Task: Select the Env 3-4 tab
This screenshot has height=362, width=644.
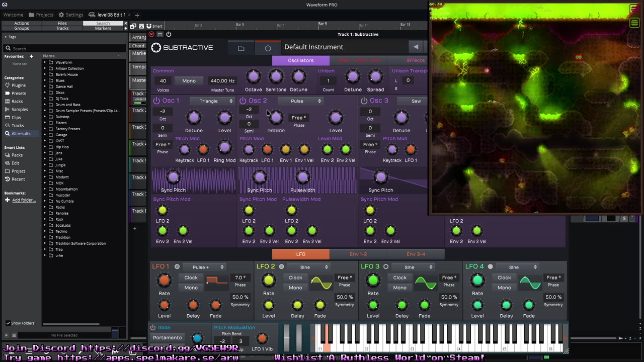Action: 416,254
